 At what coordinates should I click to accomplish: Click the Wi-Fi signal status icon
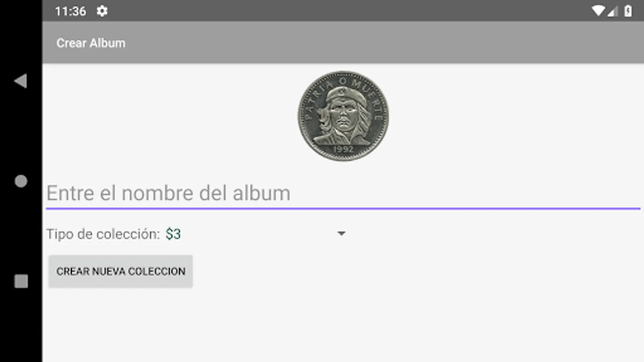[x=598, y=11]
